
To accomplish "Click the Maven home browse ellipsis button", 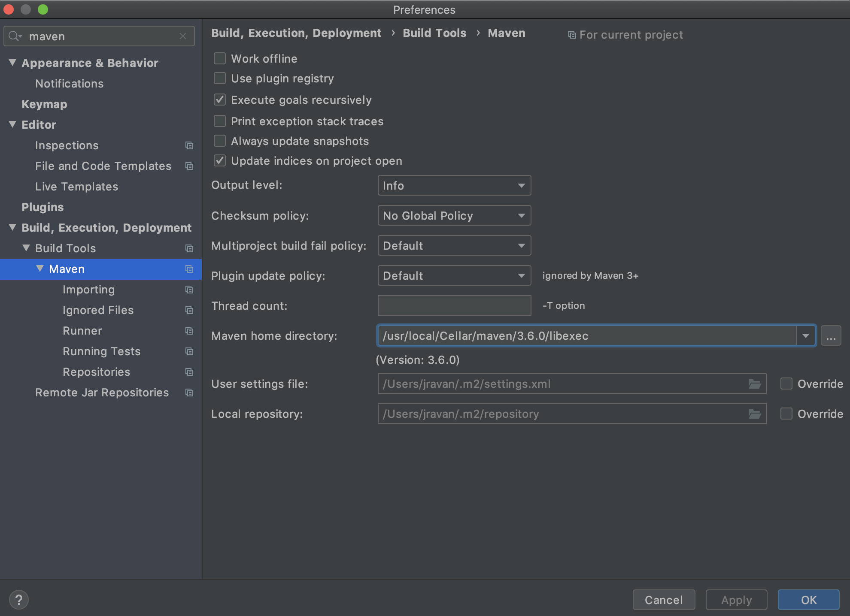I will (831, 336).
